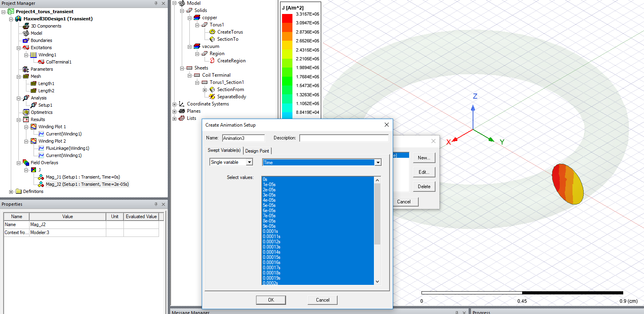Click the red swatch in J legend
This screenshot has height=314, width=644.
[287, 18]
